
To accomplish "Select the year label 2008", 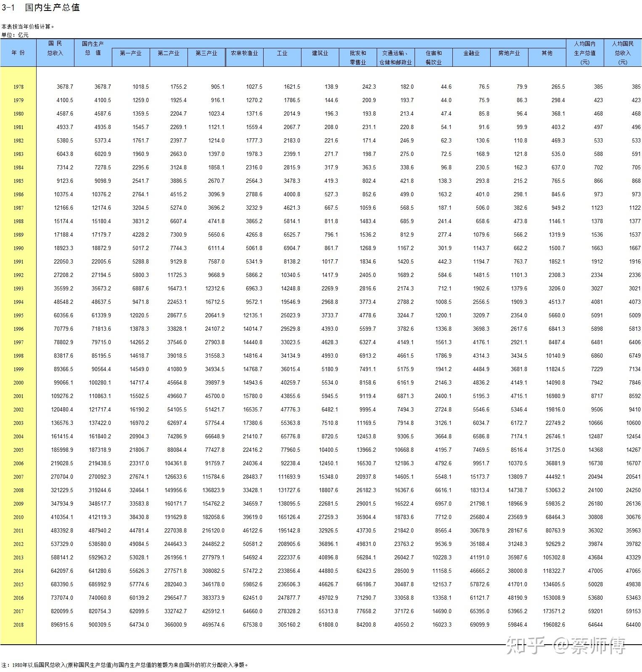I will 18,490.
